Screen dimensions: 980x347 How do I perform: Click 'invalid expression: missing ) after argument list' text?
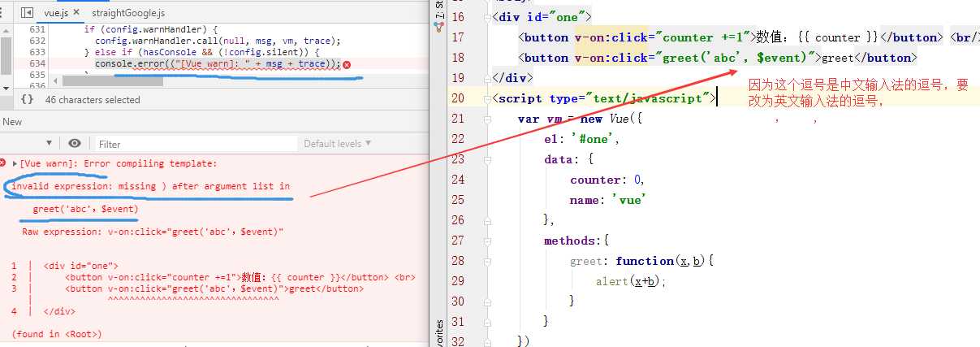coord(140,186)
